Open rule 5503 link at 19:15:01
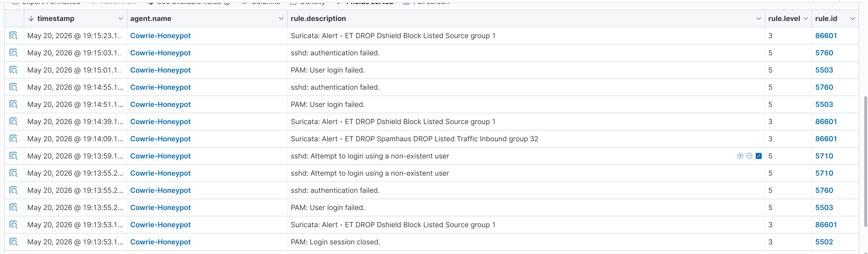 click(824, 70)
